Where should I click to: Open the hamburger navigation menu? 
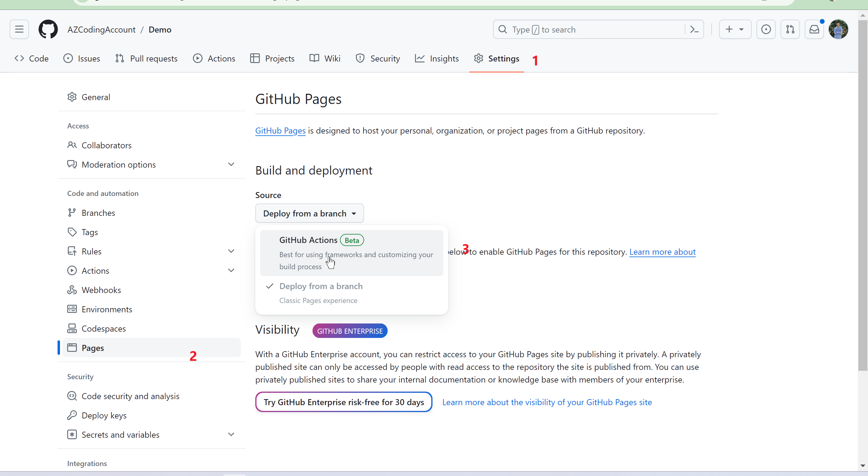point(19,29)
